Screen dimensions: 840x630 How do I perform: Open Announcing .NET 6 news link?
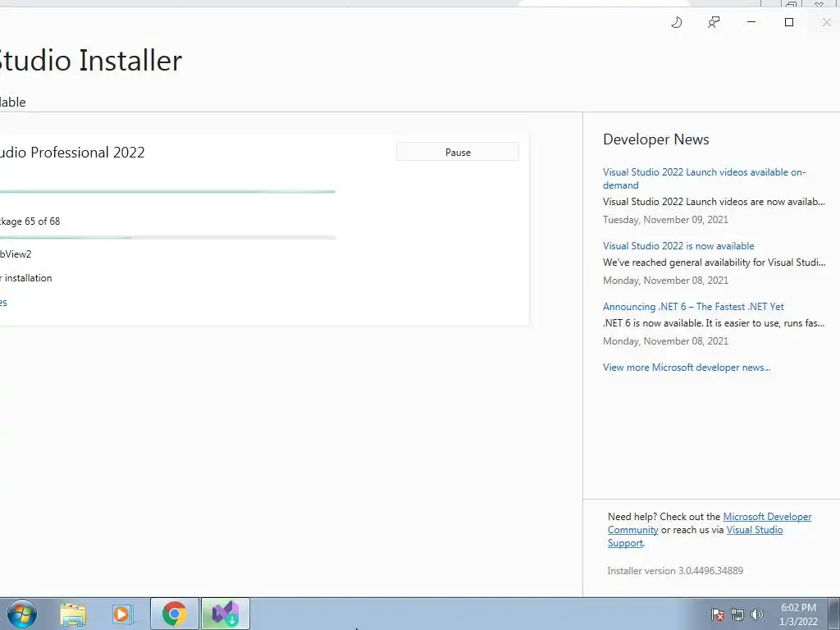693,307
